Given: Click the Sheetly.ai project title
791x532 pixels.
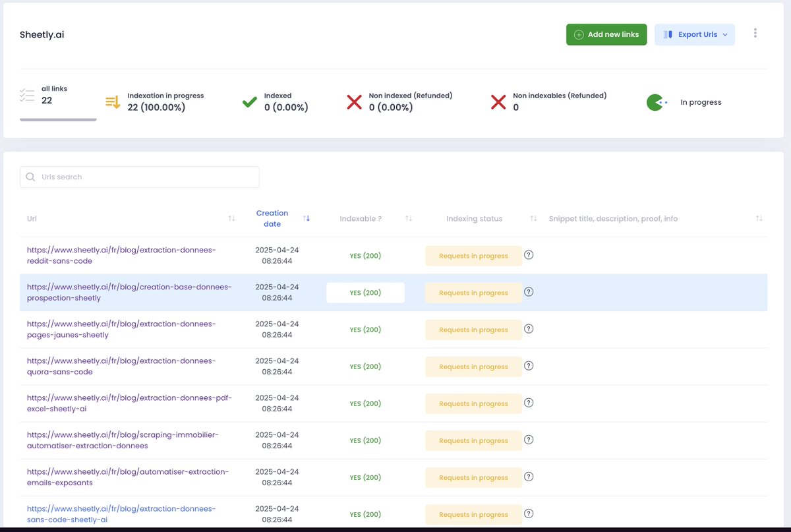Looking at the screenshot, I should coord(42,34).
